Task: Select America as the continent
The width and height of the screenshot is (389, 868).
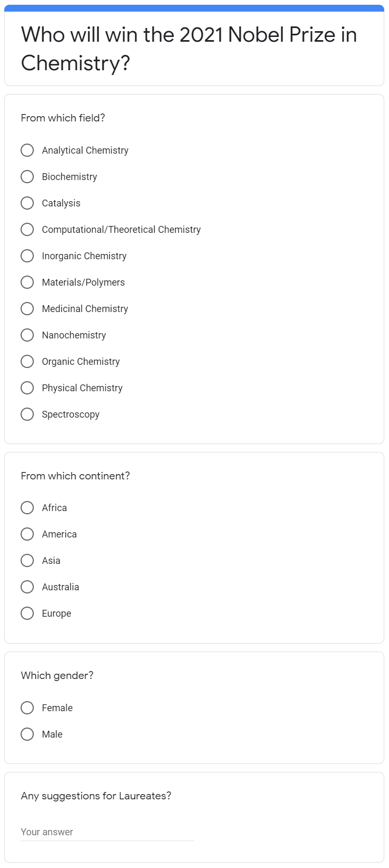Action: 27,534
